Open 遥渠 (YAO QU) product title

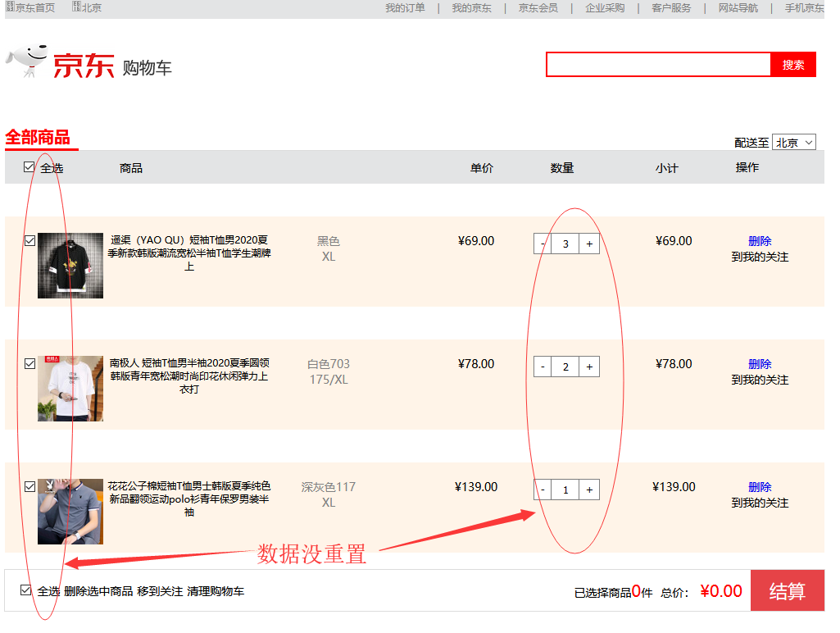pyautogui.click(x=189, y=253)
